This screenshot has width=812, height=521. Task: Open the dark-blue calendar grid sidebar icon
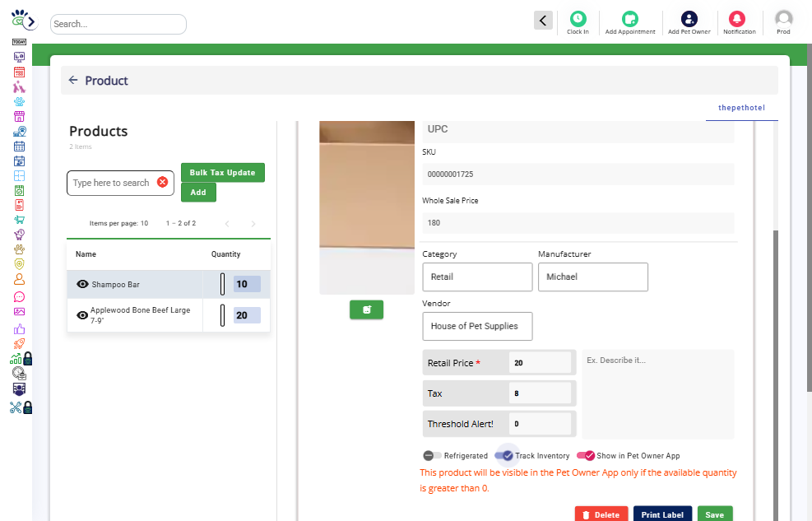coord(19,147)
